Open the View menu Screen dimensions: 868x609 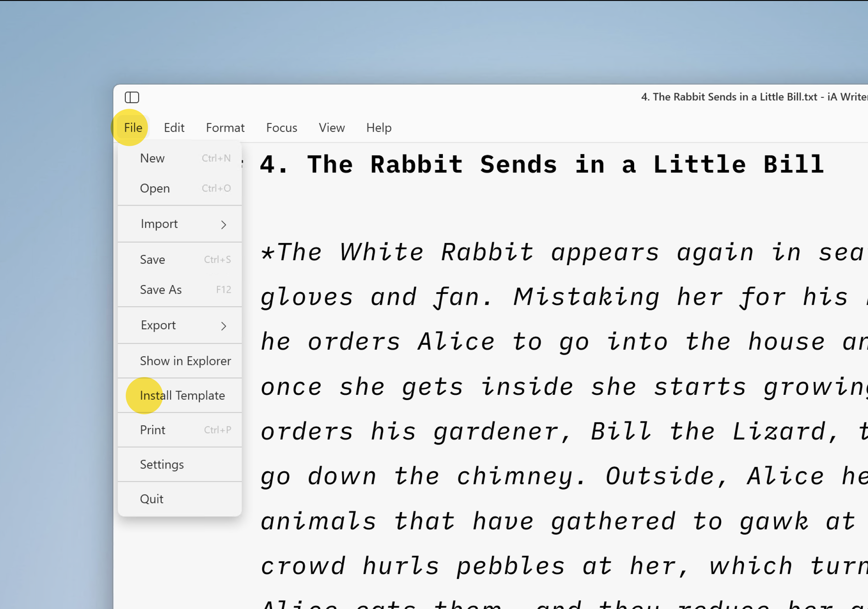(332, 128)
